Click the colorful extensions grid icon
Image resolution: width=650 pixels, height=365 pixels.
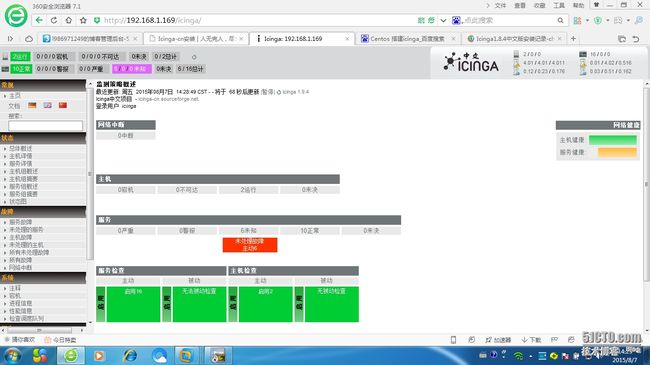[x=577, y=20]
